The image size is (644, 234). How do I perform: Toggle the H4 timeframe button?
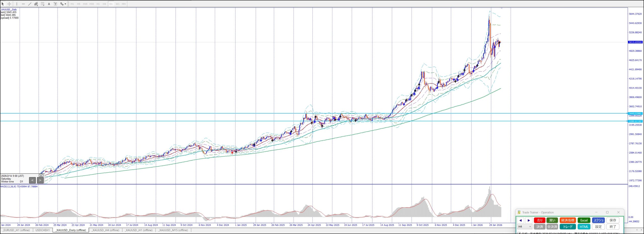click(x=104, y=4)
